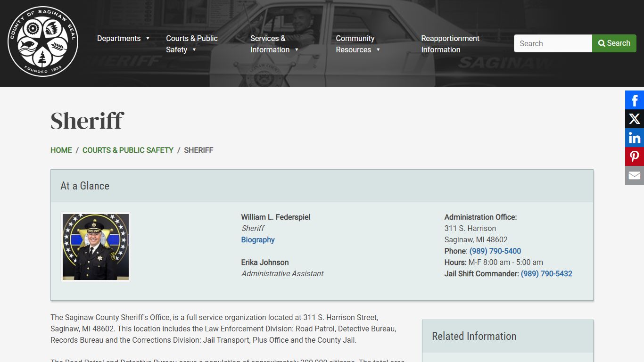This screenshot has height=362, width=644.
Task: Click the green Search button
Action: [614, 43]
